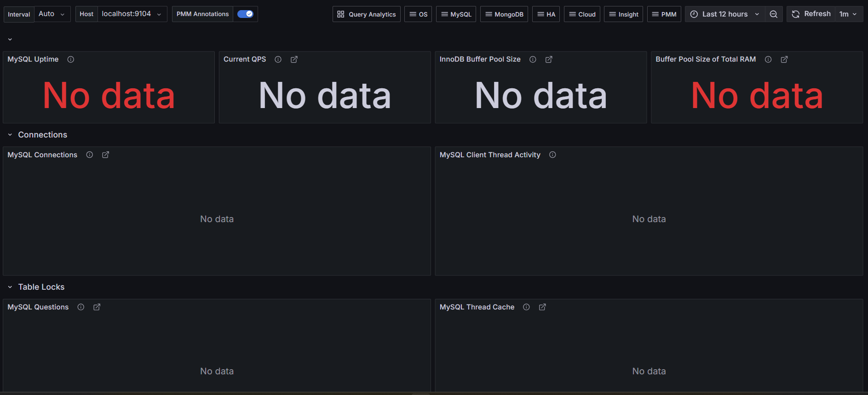Image resolution: width=868 pixels, height=395 pixels.
Task: Open the 1m refresh interval dropdown
Action: click(849, 14)
